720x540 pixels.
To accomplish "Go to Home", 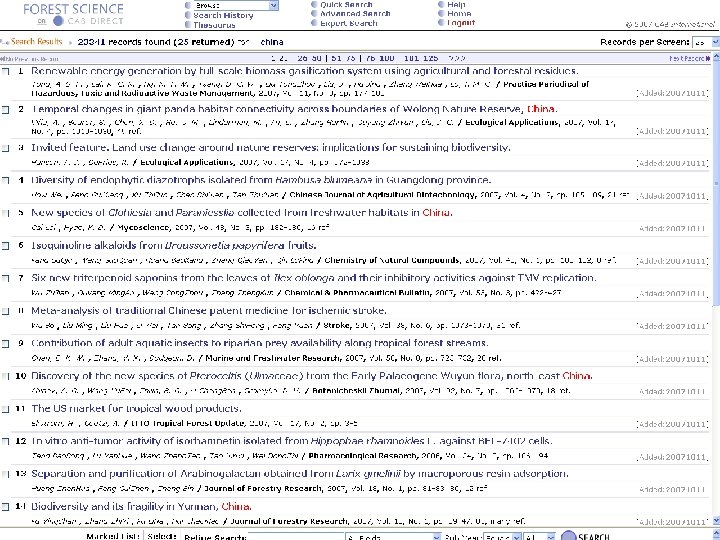I will point(459,14).
